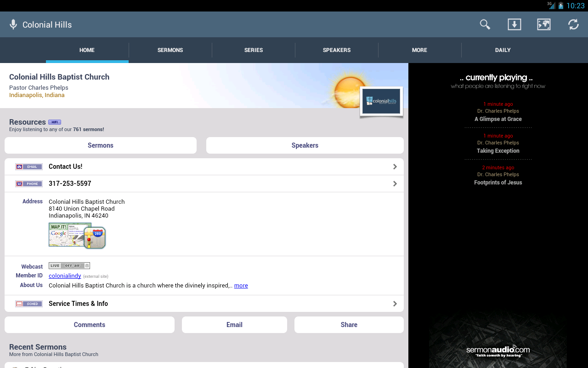Image resolution: width=588 pixels, height=368 pixels.
Task: Open the MORE tab
Action: 420,50
